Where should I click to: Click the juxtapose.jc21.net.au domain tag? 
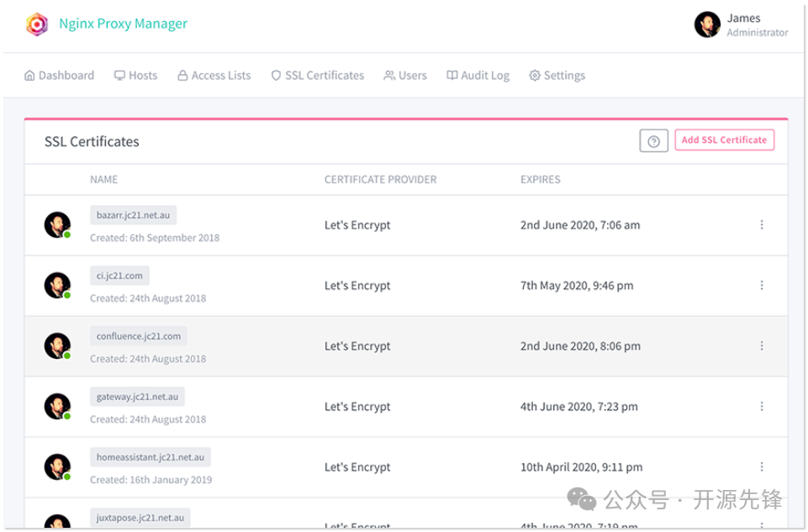click(140, 518)
